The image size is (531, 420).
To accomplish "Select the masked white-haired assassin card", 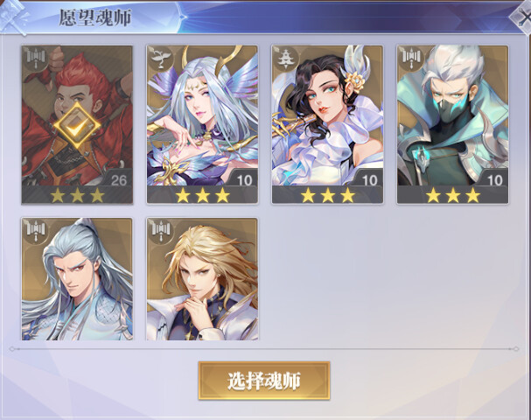I will tap(453, 124).
